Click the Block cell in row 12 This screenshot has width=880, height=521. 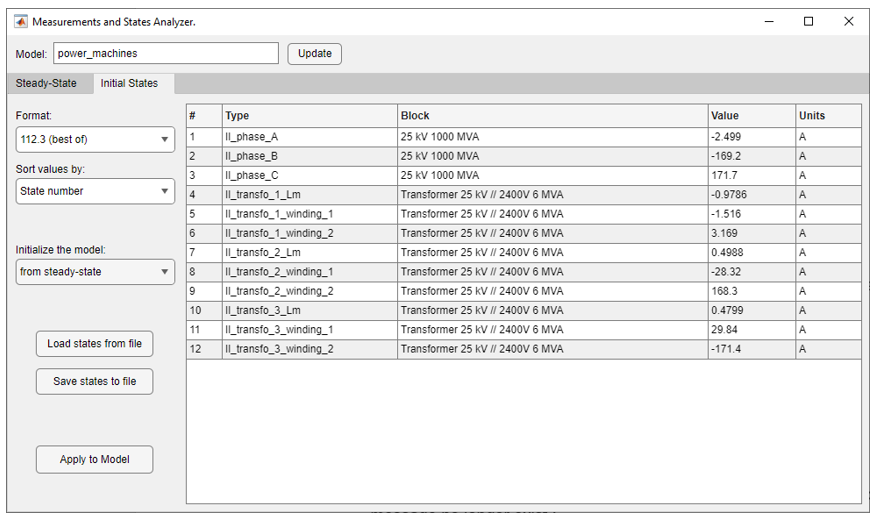(x=553, y=349)
